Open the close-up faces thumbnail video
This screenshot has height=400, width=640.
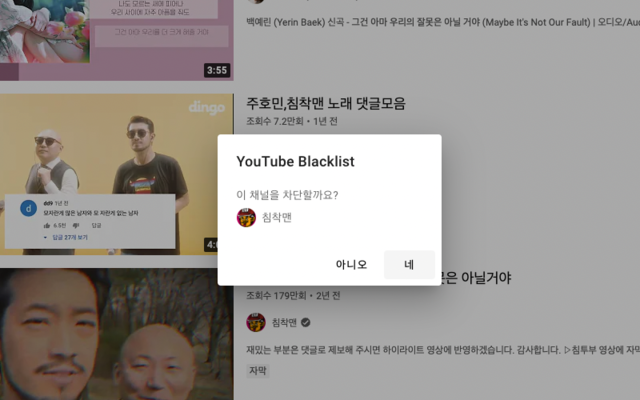click(x=116, y=334)
